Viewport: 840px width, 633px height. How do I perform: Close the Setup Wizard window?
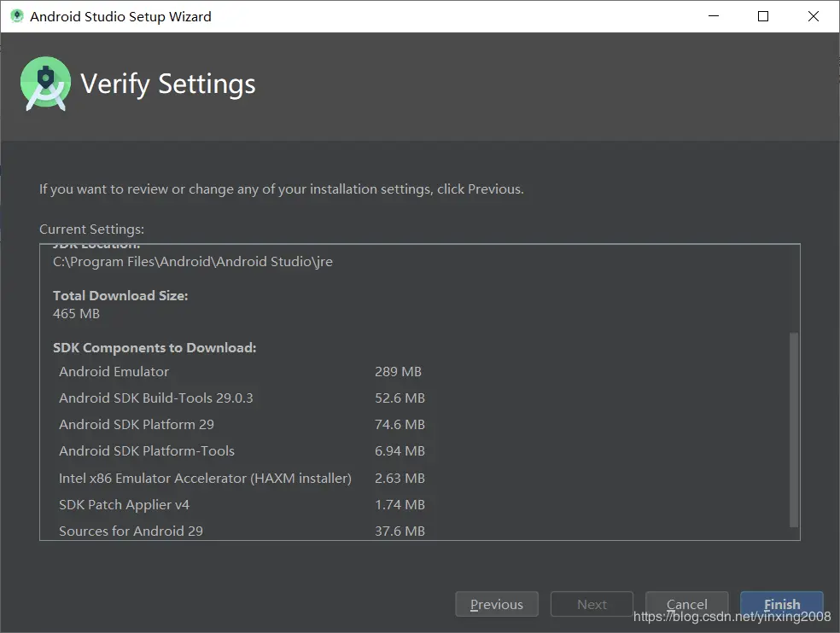pos(814,16)
